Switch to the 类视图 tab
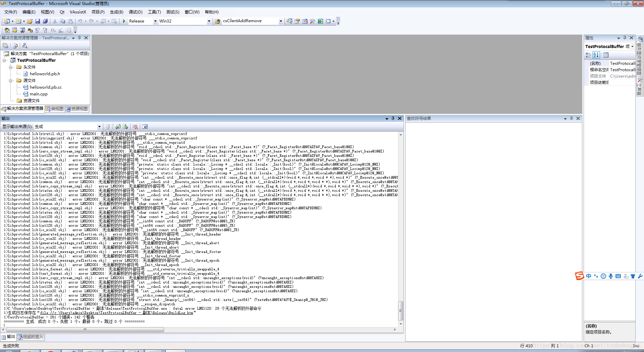 pos(54,109)
